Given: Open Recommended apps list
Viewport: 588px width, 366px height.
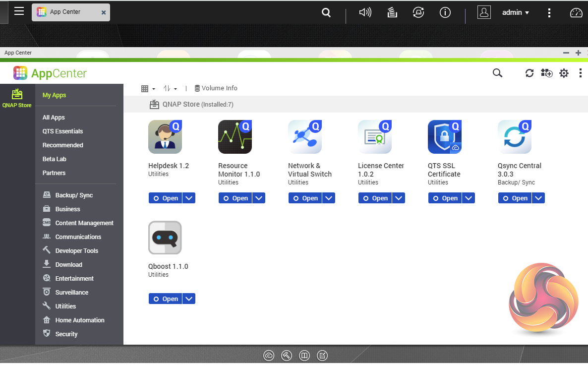Looking at the screenshot, I should [x=62, y=145].
